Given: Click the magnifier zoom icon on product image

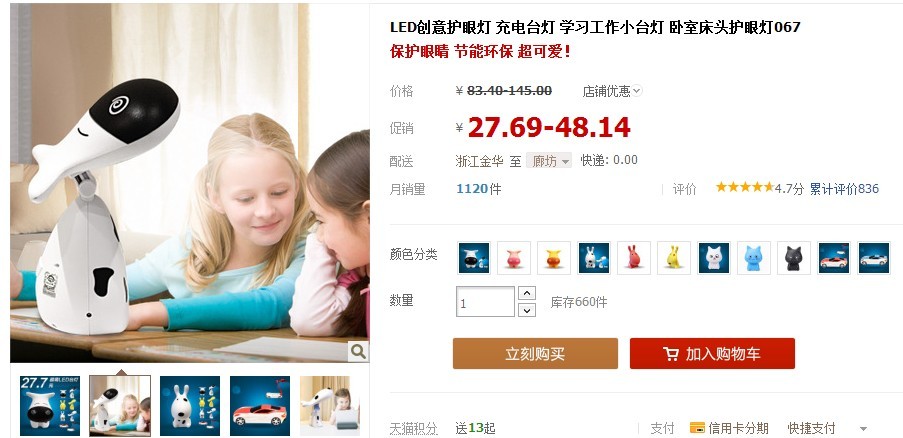Looking at the screenshot, I should (x=358, y=351).
